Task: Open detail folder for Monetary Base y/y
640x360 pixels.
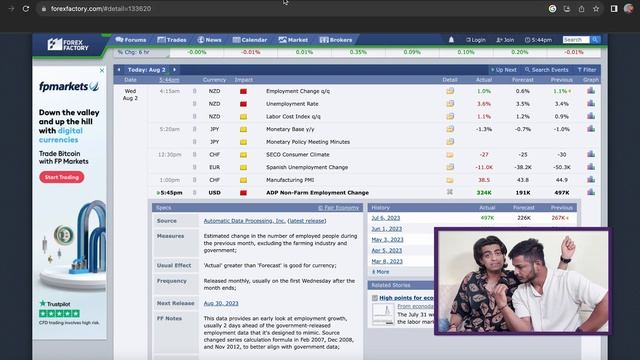Action: tap(450, 129)
